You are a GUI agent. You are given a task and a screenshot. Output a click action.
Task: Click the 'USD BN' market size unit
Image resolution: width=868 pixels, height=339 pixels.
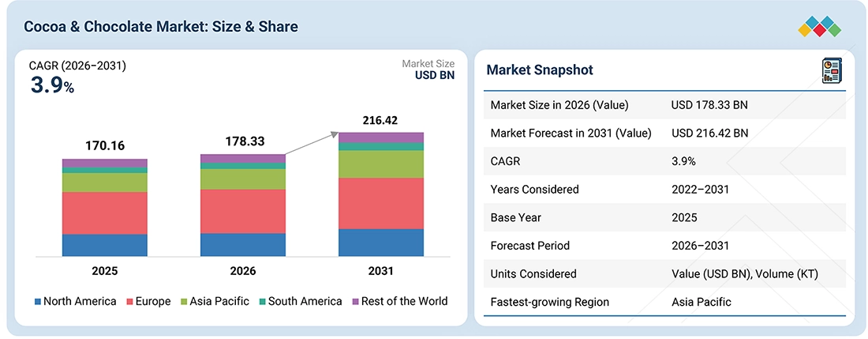pos(435,75)
